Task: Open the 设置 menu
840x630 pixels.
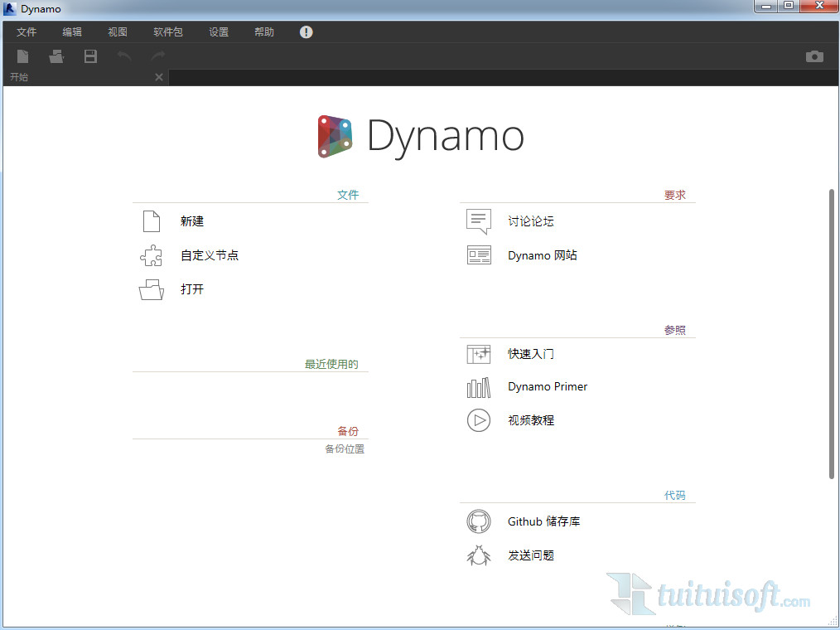Action: click(x=219, y=32)
